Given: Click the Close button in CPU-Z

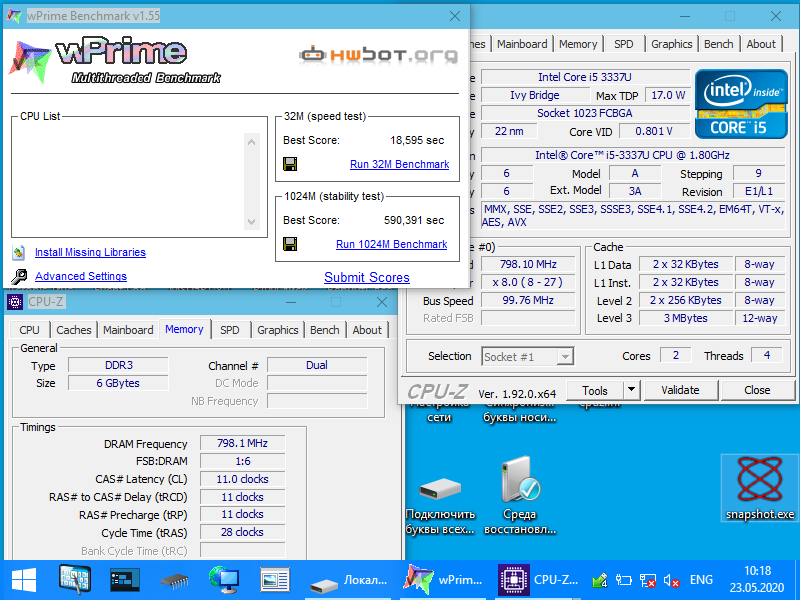Looking at the screenshot, I should (x=757, y=390).
